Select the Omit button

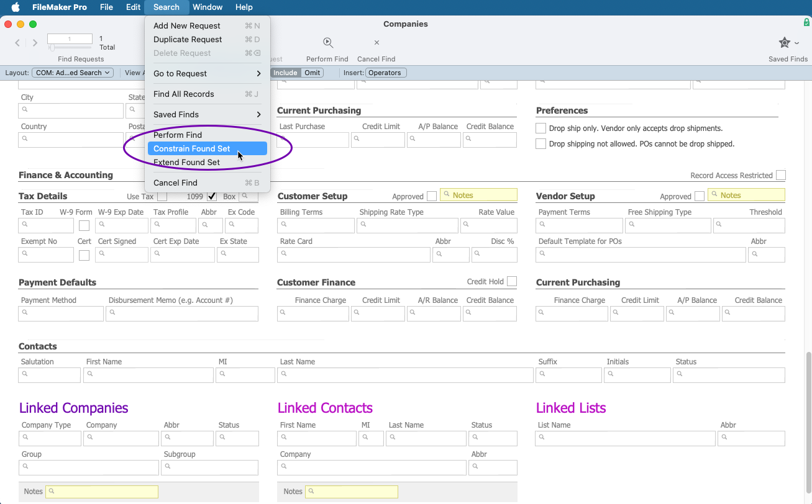click(312, 73)
